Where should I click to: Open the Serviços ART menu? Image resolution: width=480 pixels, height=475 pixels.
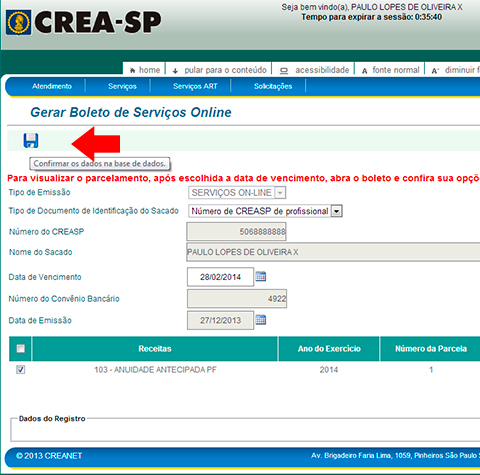point(195,86)
